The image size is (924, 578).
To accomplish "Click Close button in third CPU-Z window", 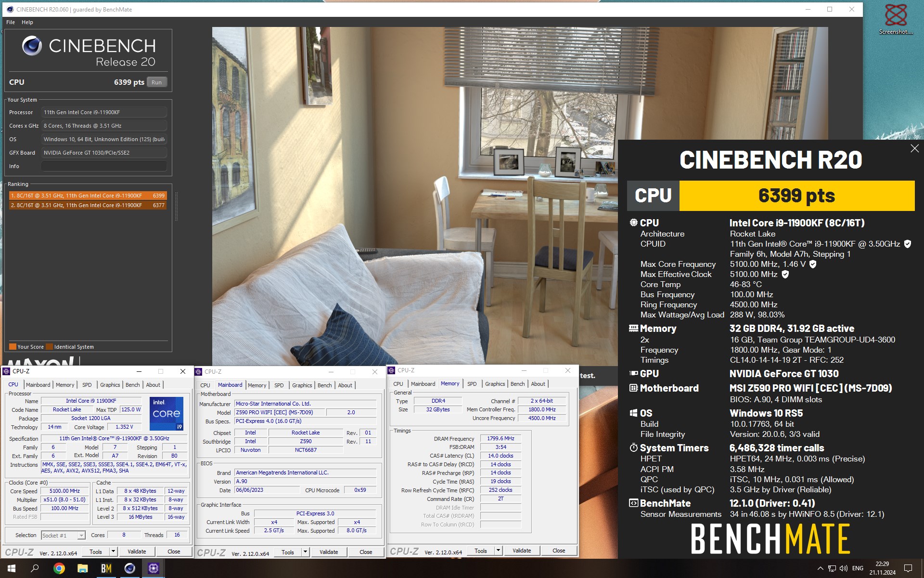I will pyautogui.click(x=559, y=551).
